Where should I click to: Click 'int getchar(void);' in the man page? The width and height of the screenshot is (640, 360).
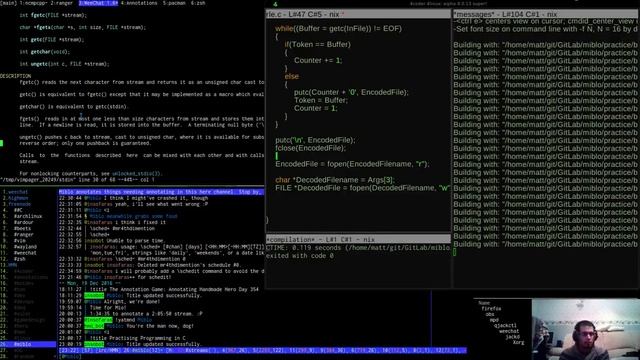coord(45,52)
